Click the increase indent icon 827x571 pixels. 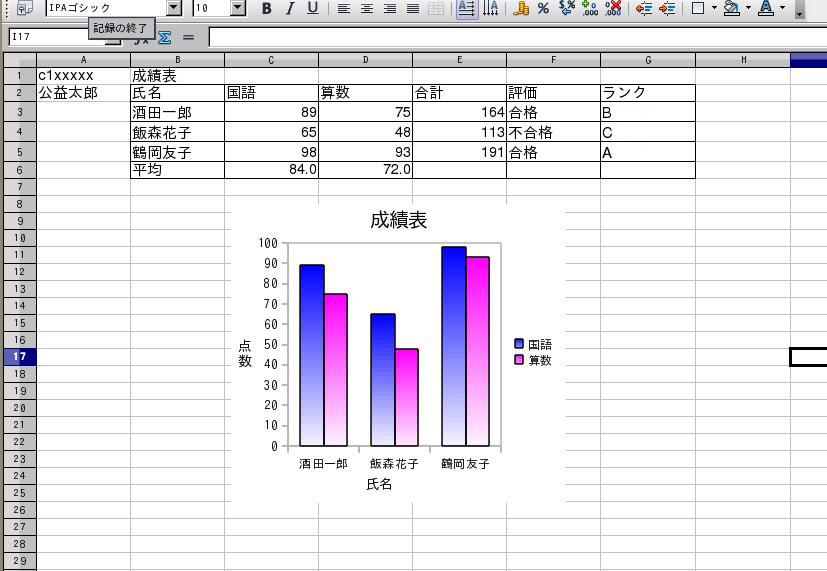[x=667, y=9]
